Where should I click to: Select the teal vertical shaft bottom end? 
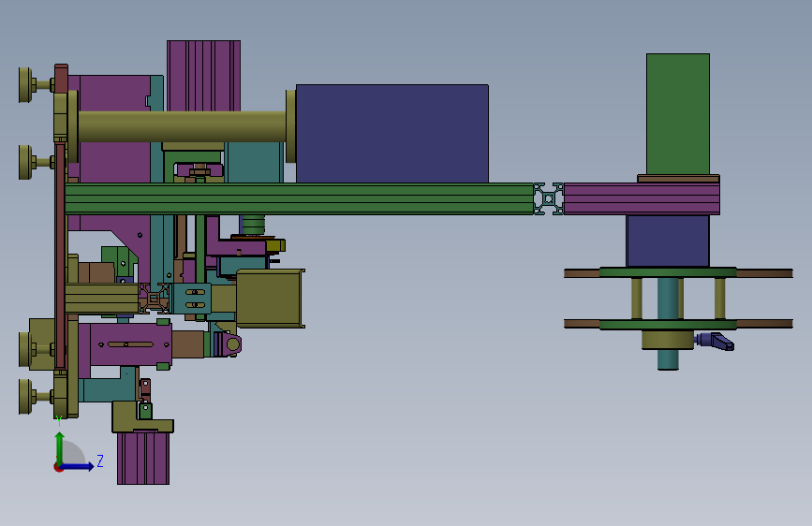[668, 359]
